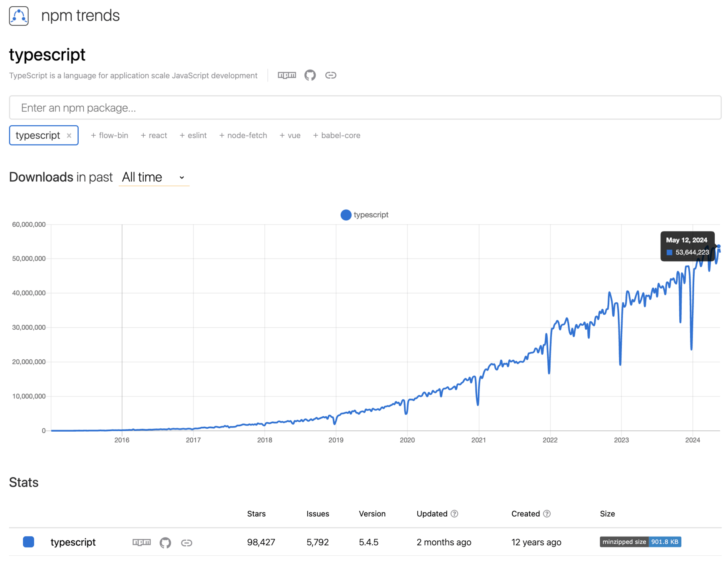Remove the typescript package tag with x
728x562 pixels.
(x=69, y=136)
